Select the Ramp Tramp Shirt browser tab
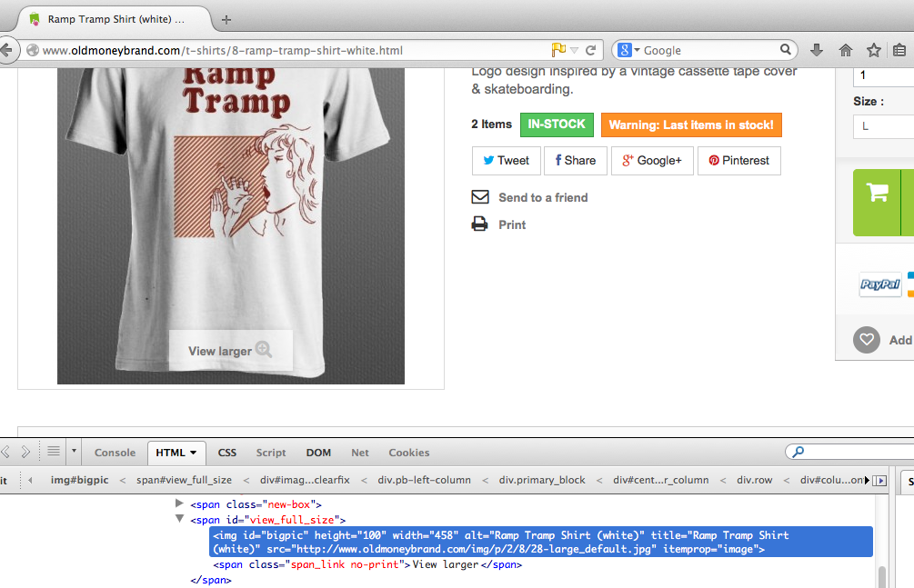The height and width of the screenshot is (588, 914). (114, 19)
